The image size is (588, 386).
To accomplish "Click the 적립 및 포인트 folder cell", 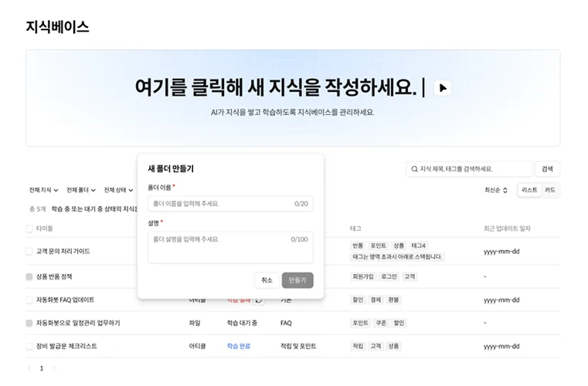I will [298, 347].
